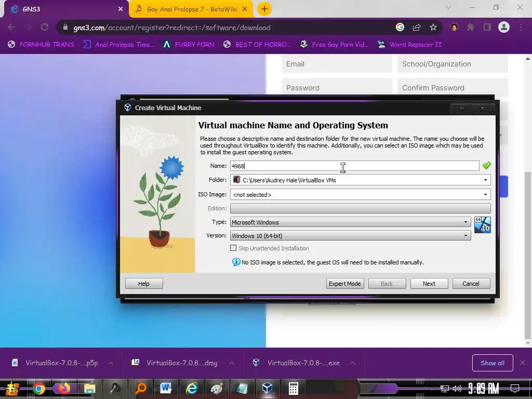Image resolution: width=532 pixels, height=399 pixels.
Task: Open File Explorer from the taskbar
Action: [89, 389]
